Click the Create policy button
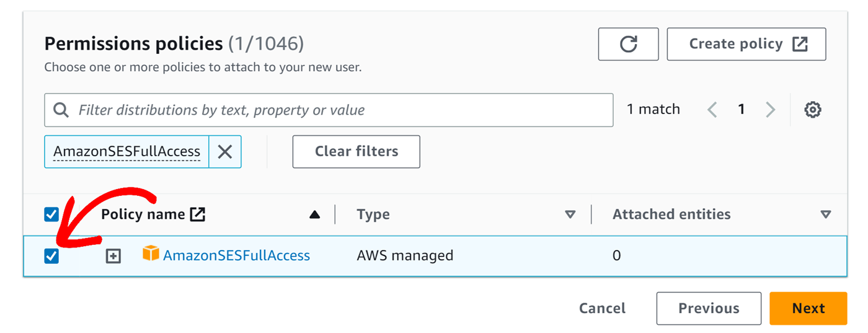 click(746, 44)
